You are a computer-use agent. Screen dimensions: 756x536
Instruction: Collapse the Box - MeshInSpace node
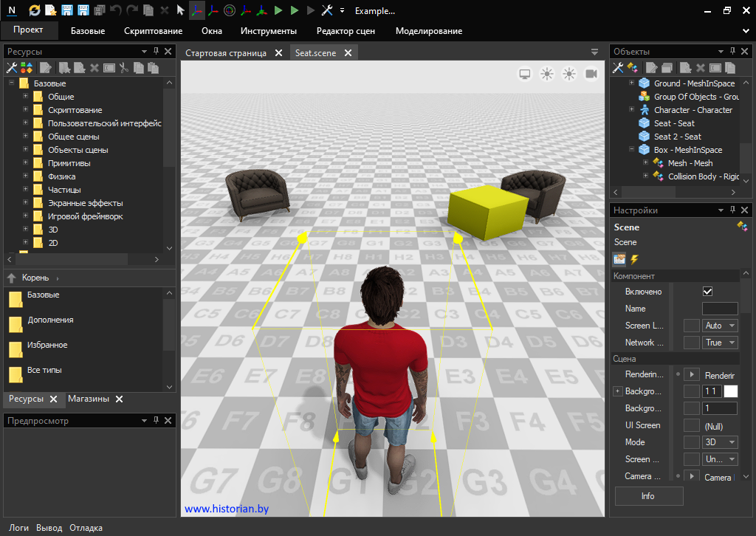pos(632,150)
